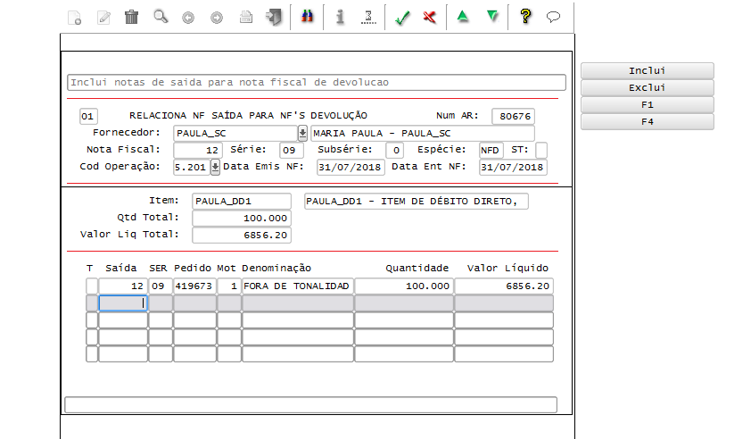The width and height of the screenshot is (748, 439).
Task: Click the magnifying glass search icon
Action: tap(160, 17)
